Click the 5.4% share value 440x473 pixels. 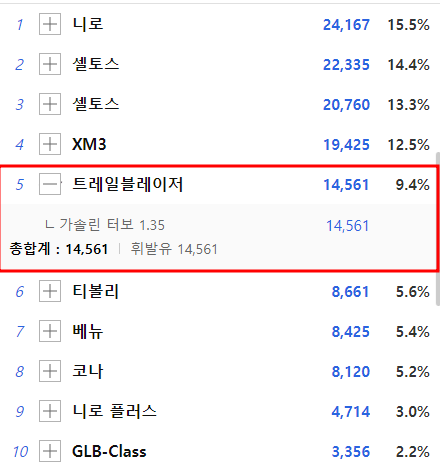point(413,332)
